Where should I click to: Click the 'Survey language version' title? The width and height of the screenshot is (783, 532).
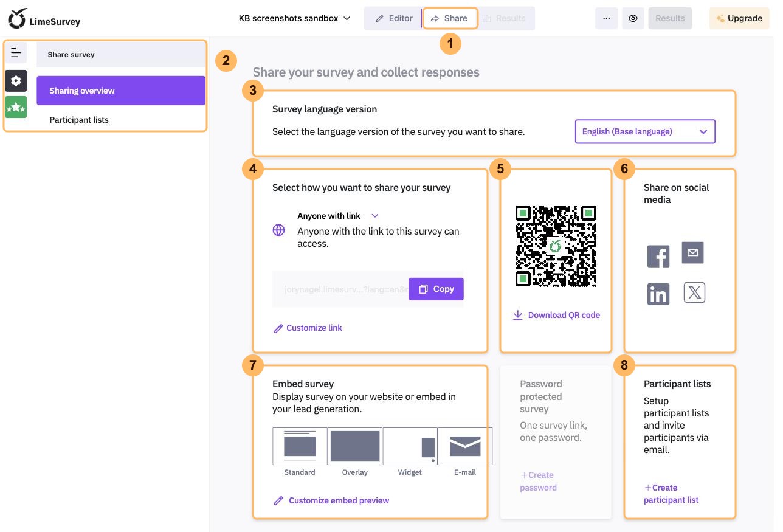[x=325, y=109]
